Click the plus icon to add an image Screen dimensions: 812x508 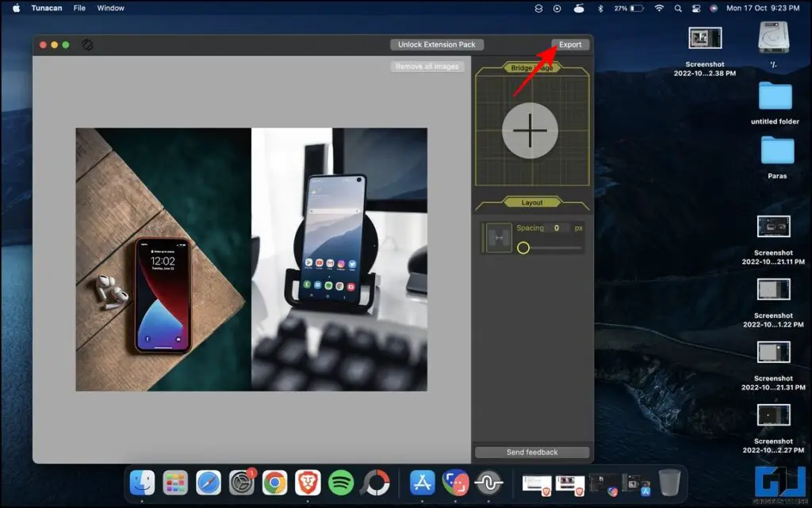point(531,130)
